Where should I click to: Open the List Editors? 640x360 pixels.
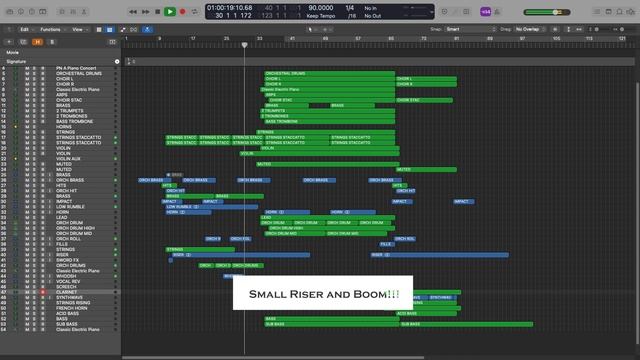coord(597,12)
